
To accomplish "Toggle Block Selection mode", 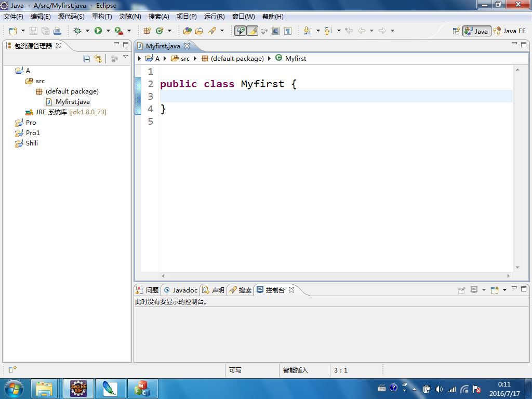I will pyautogui.click(x=276, y=31).
